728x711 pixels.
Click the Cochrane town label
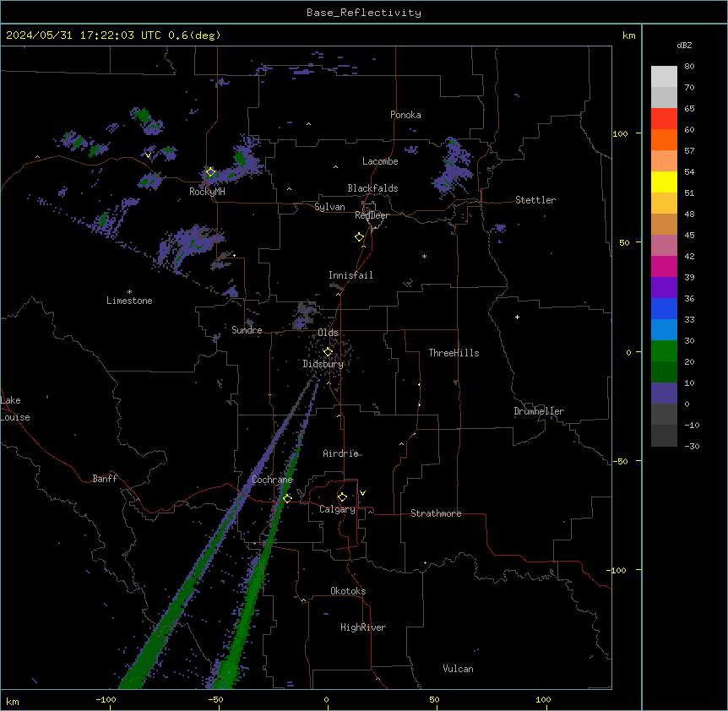(x=272, y=480)
